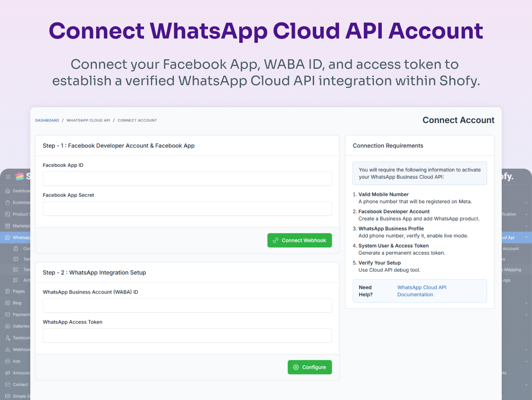Open the Blog icon in the sidebar
This screenshot has height=400, width=532.
[7, 303]
